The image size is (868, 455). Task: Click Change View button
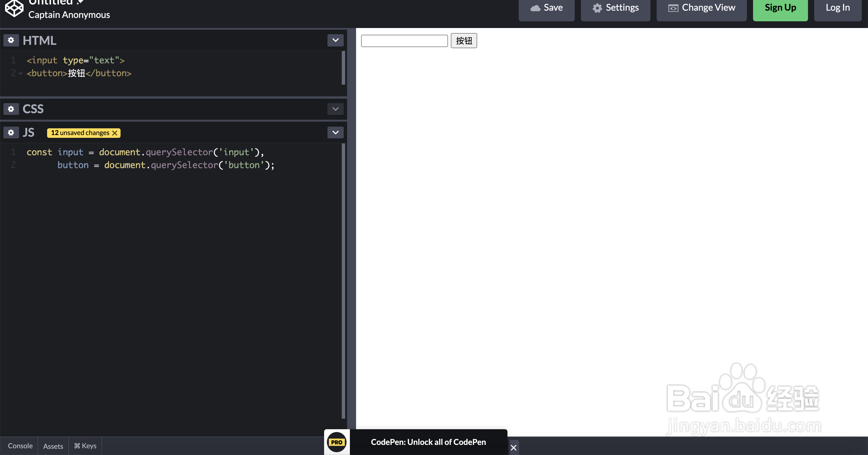(701, 8)
